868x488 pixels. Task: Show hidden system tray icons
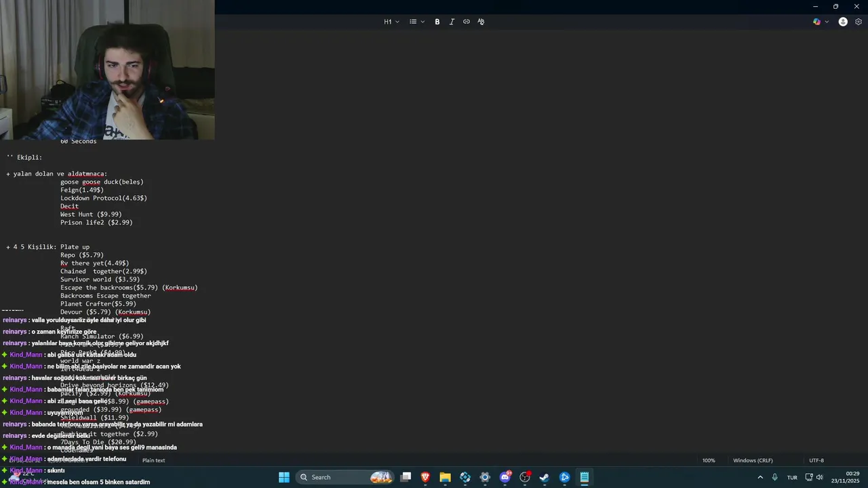pos(760,477)
